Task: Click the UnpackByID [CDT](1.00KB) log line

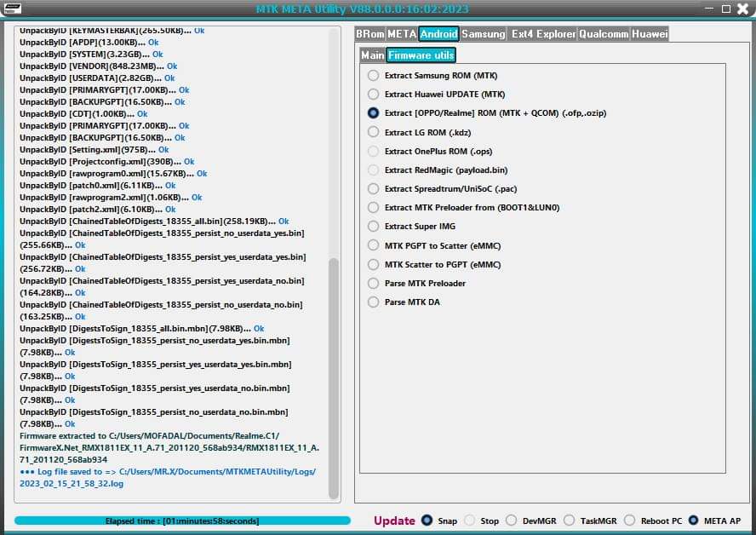Action: point(83,114)
